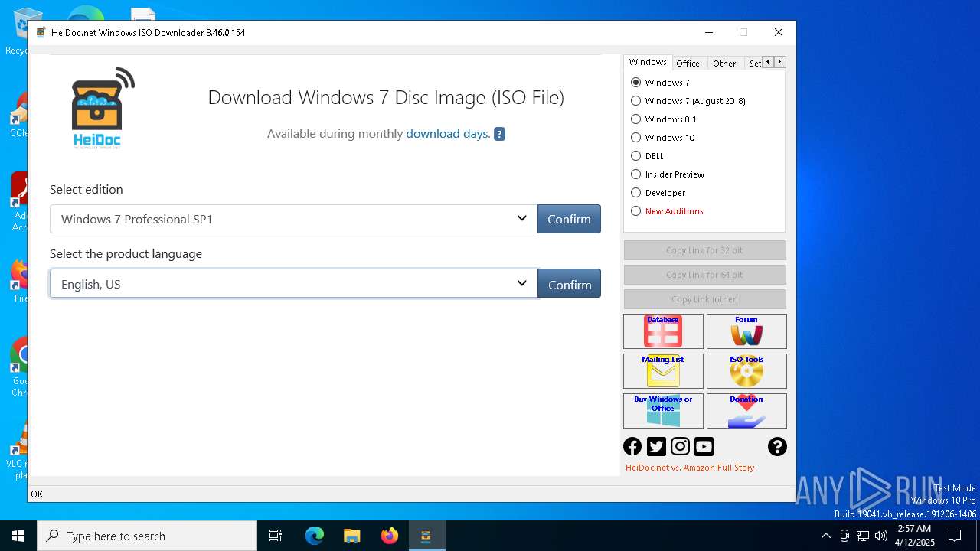The width and height of the screenshot is (980, 551).
Task: Click the OK status bar text
Action: coord(37,494)
